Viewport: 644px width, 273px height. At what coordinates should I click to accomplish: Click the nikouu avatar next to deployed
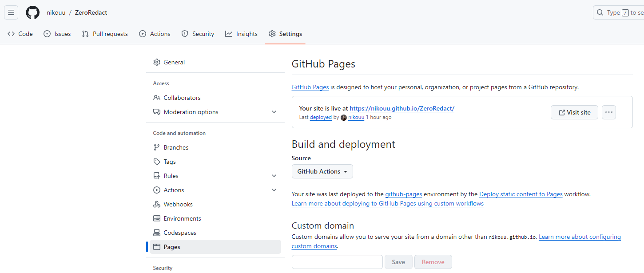344,118
